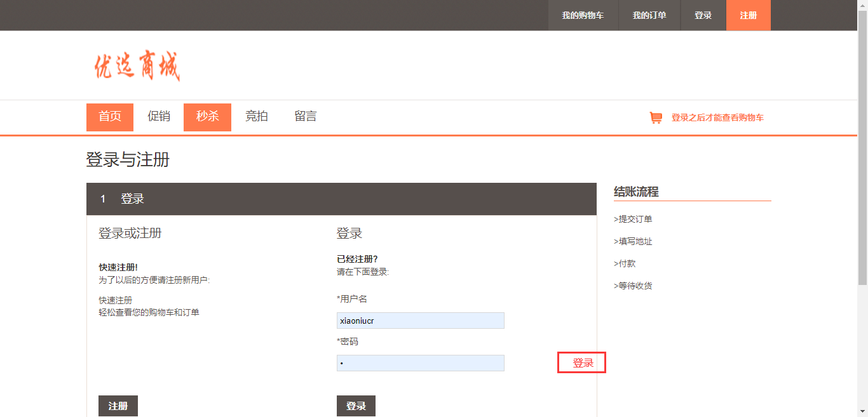
Task: Focus the 密码 password field
Action: pyautogui.click(x=420, y=363)
